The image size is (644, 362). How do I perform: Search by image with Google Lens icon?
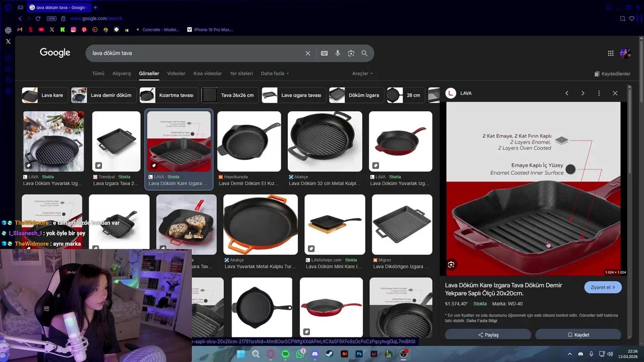point(351,53)
